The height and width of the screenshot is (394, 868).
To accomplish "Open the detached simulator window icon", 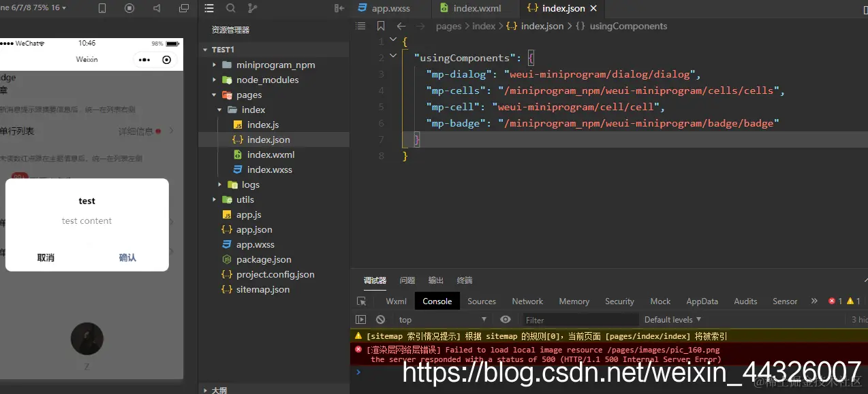I will point(184,8).
